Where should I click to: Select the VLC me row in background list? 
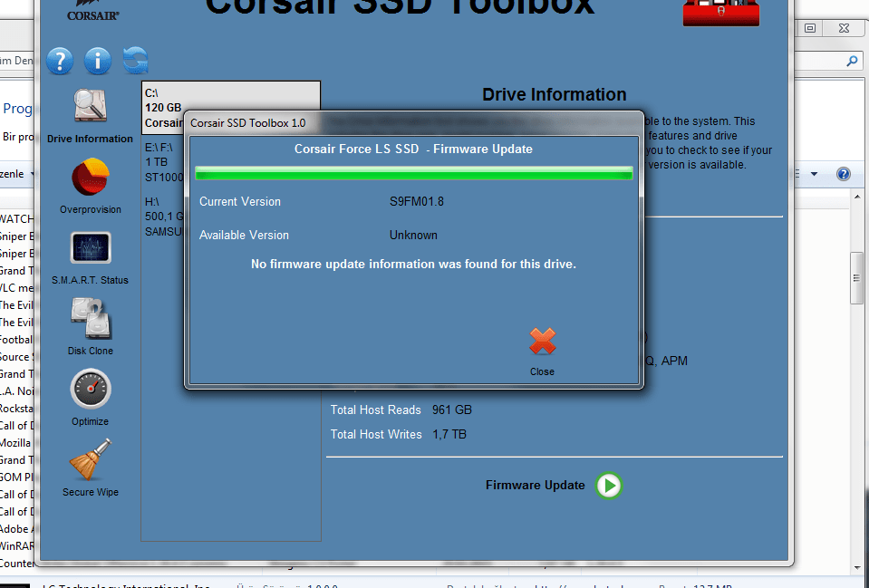(x=16, y=288)
